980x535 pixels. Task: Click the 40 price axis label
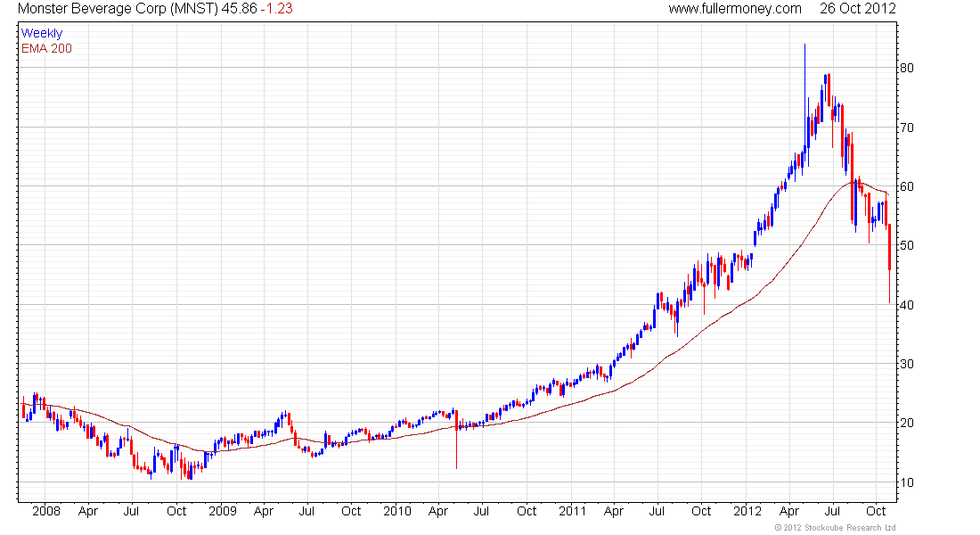coord(906,305)
